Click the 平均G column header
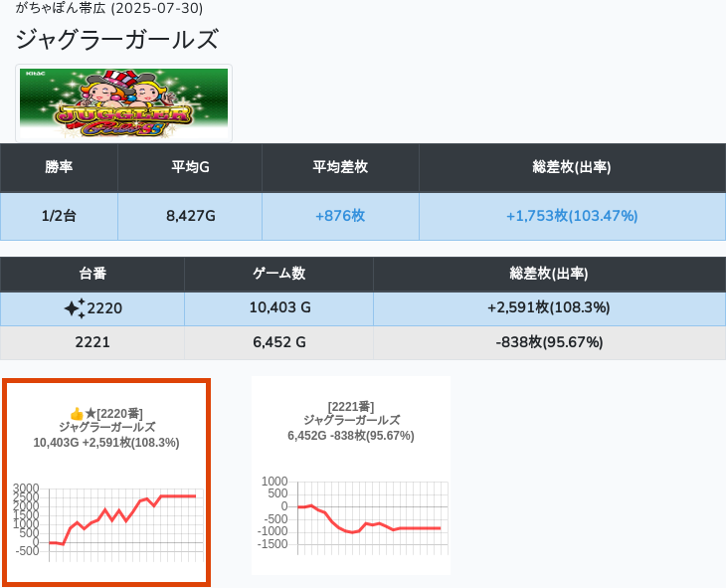This screenshot has width=726, height=588. point(190,167)
